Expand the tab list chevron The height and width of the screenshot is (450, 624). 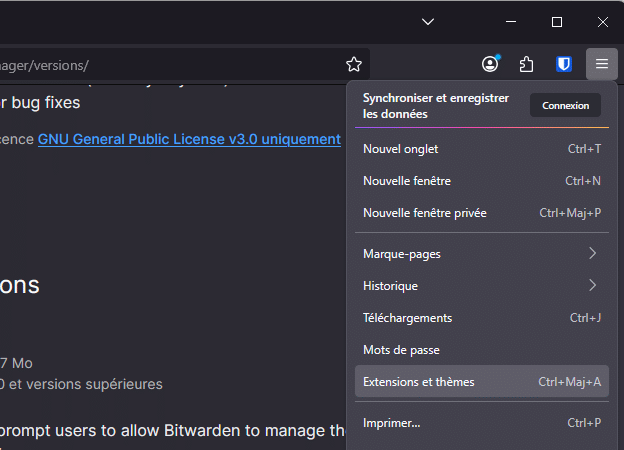428,21
